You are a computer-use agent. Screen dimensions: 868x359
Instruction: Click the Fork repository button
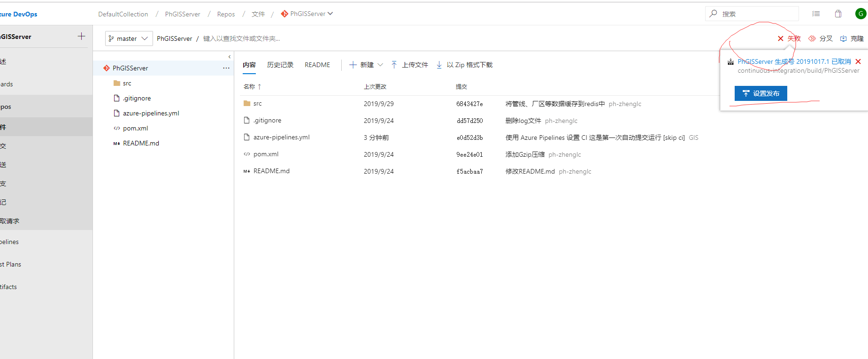821,38
